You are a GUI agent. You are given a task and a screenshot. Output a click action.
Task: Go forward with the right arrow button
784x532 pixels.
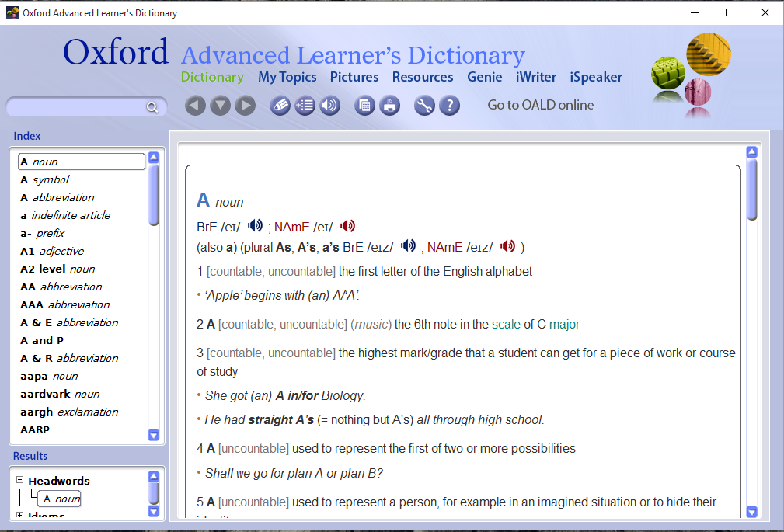[x=245, y=106]
